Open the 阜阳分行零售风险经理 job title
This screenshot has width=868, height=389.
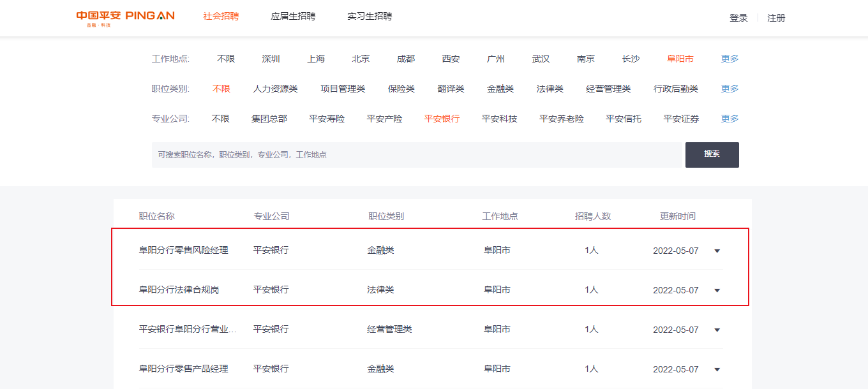click(184, 250)
